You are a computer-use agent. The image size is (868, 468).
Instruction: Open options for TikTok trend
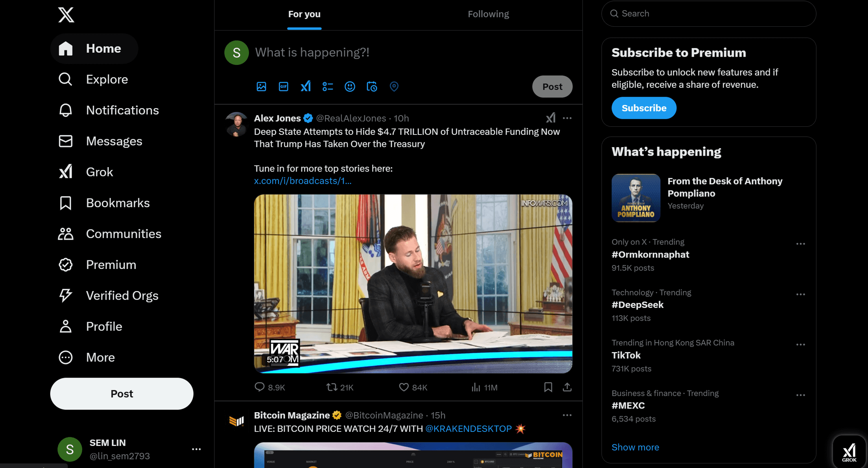(801, 345)
